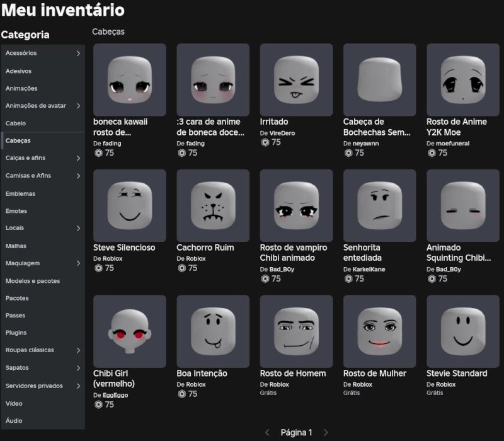Image resolution: width=504 pixels, height=441 pixels.
Task: Open the Animado Squinting Chibi thumbnail
Action: click(x=463, y=205)
